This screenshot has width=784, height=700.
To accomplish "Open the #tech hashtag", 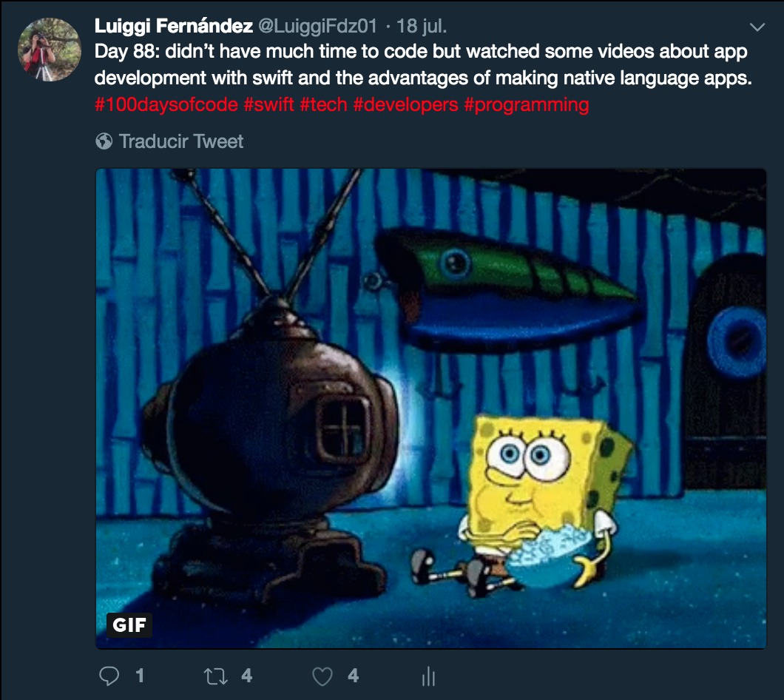I will tap(323, 104).
